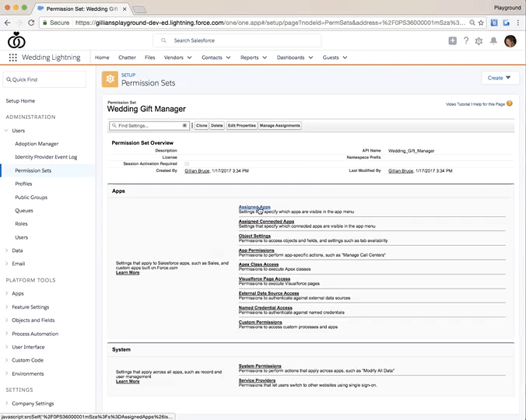Open Public Groups in the sidebar

tap(31, 197)
